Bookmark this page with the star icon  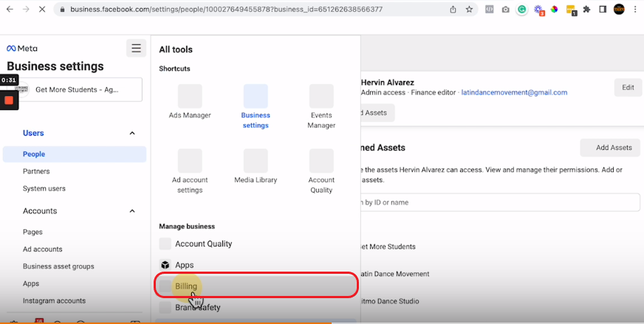(469, 9)
